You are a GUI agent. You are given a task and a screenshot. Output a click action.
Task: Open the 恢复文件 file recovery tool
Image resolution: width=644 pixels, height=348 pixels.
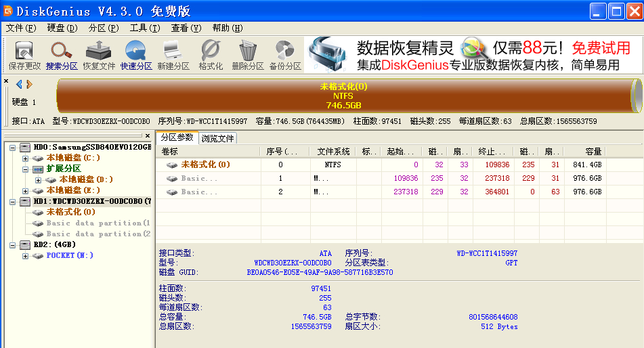click(99, 56)
